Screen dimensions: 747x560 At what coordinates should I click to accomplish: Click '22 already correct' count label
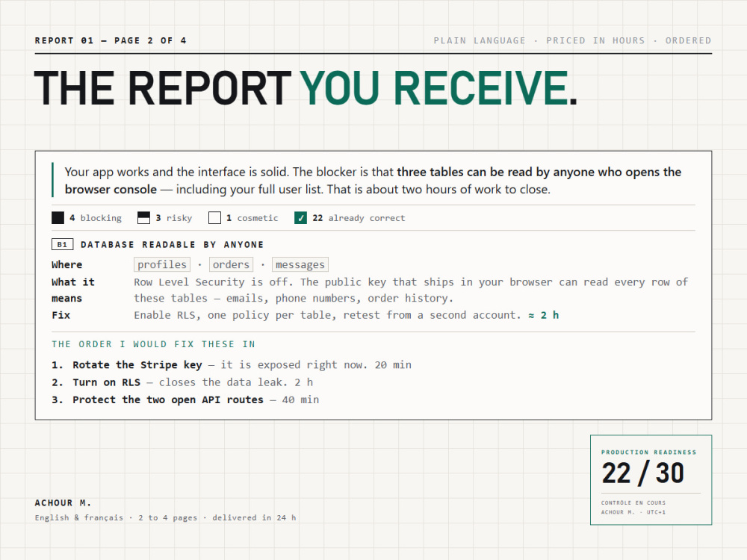359,217
